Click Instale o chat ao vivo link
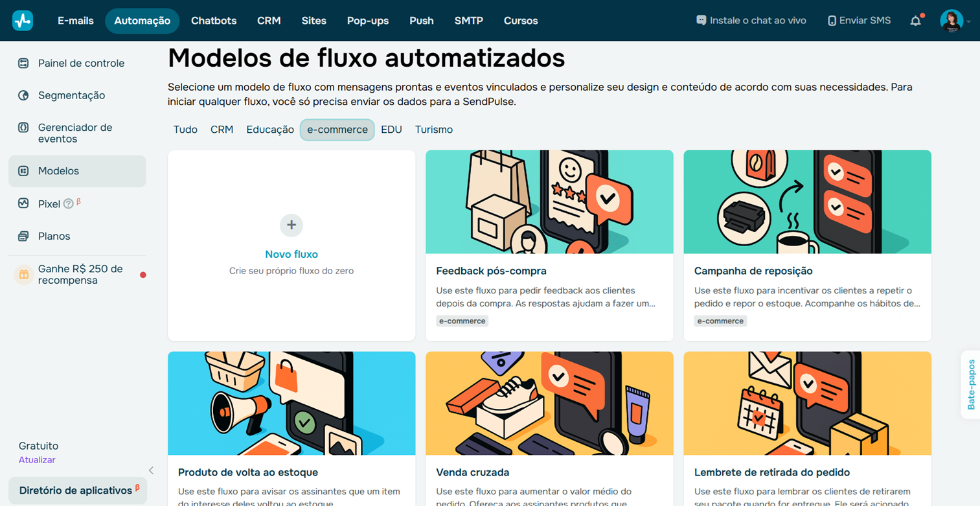Image resolution: width=980 pixels, height=506 pixels. 758,21
